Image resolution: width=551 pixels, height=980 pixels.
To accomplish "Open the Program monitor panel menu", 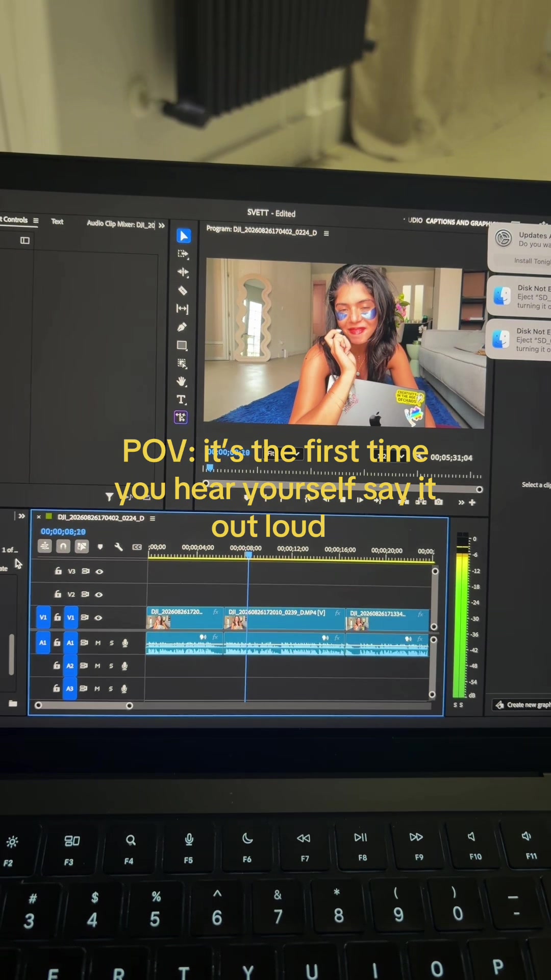I will point(327,233).
